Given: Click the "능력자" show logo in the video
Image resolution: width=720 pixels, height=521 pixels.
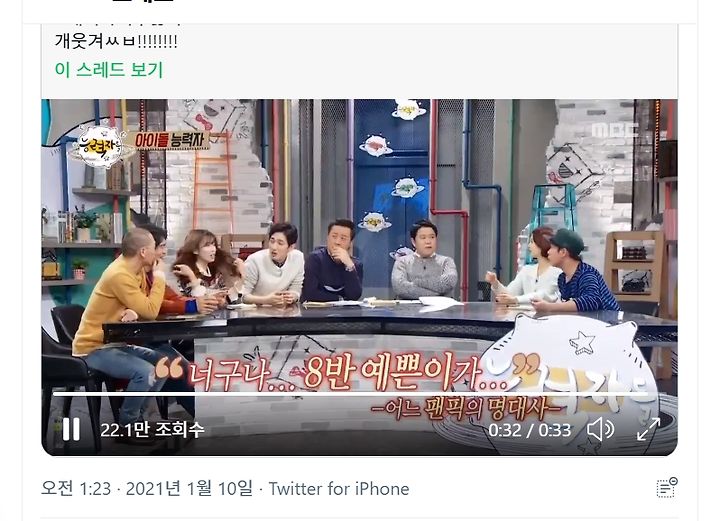Looking at the screenshot, I should coord(98,146).
